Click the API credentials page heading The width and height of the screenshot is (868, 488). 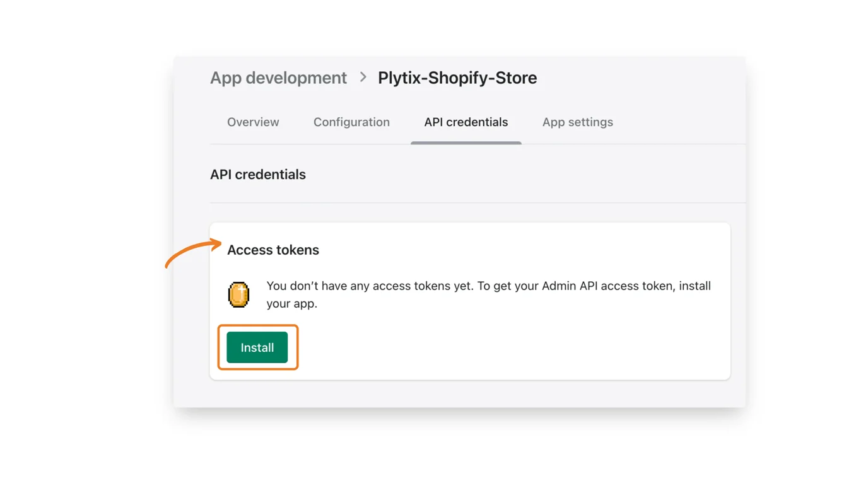click(257, 174)
